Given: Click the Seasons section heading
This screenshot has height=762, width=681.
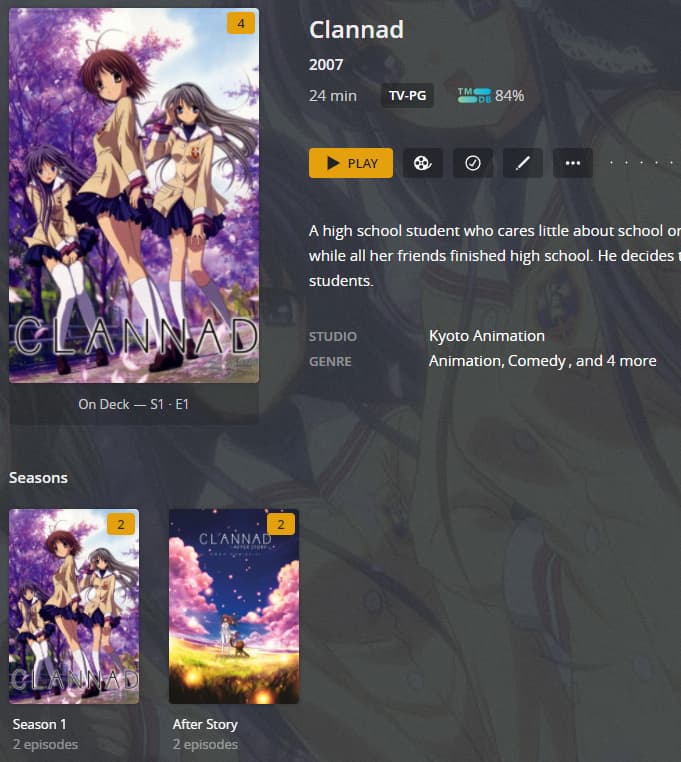Looking at the screenshot, I should [38, 478].
